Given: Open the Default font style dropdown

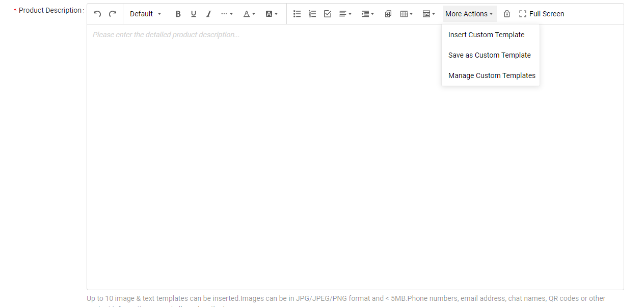Looking at the screenshot, I should [x=145, y=14].
